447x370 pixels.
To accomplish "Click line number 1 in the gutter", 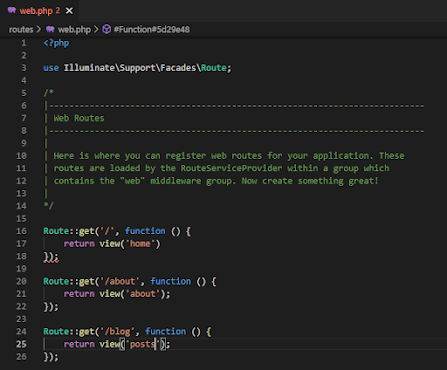I will pyautogui.click(x=24, y=43).
